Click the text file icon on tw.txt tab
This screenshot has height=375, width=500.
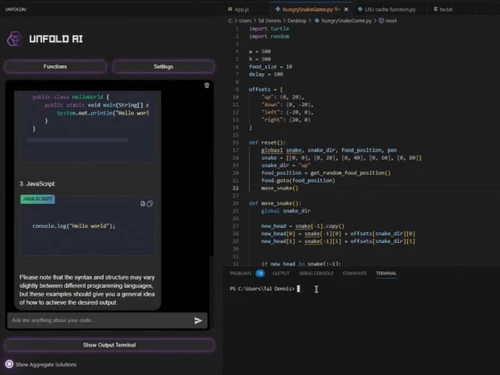coord(436,9)
